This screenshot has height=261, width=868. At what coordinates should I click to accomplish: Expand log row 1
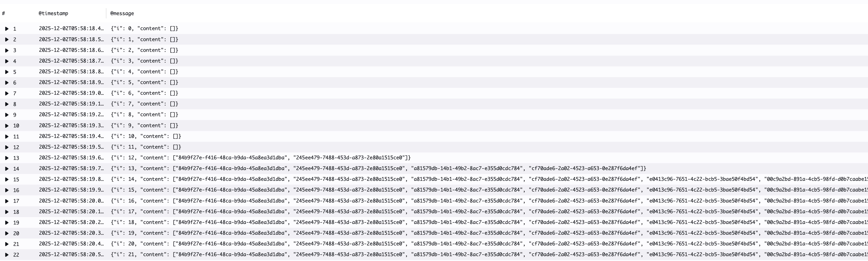point(7,29)
